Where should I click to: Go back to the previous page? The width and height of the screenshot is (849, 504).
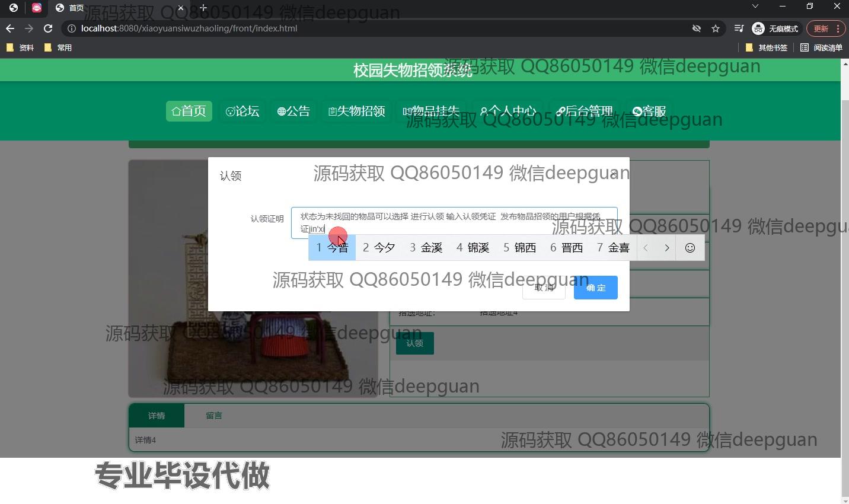coord(10,28)
